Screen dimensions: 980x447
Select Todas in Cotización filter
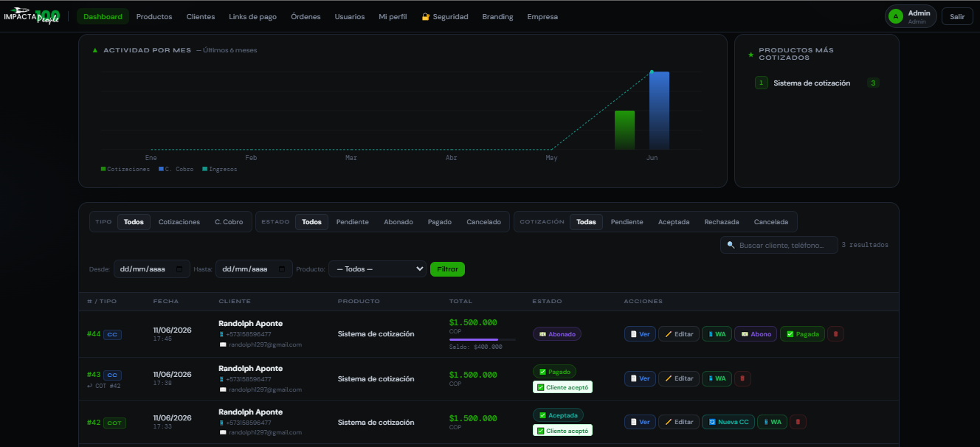click(586, 222)
